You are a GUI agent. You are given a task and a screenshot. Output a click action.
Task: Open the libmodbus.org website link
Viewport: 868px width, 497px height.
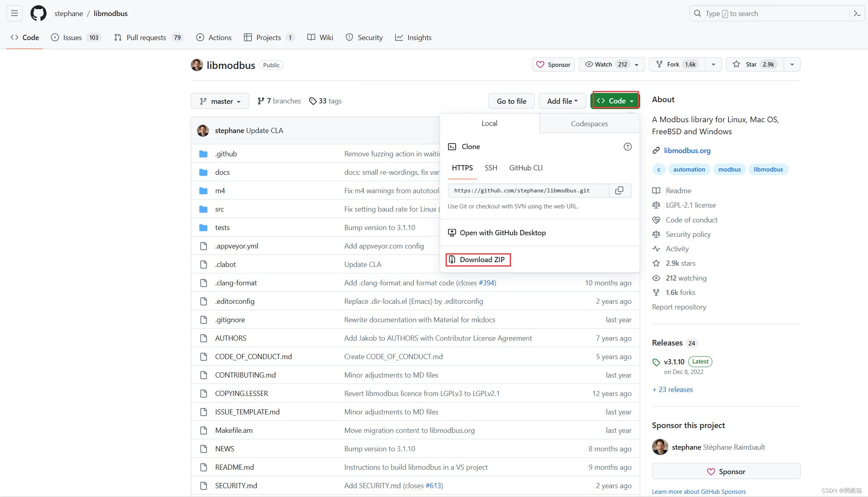[687, 151]
